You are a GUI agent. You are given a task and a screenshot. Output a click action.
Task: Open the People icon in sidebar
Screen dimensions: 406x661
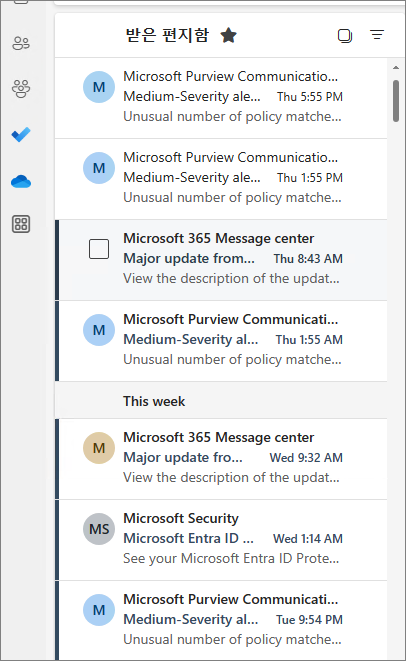[x=21, y=43]
